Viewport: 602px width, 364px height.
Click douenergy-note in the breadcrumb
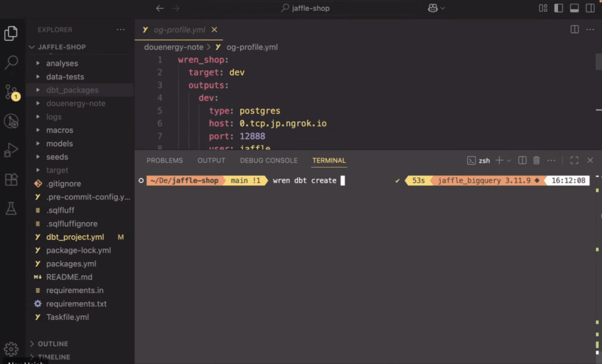173,47
